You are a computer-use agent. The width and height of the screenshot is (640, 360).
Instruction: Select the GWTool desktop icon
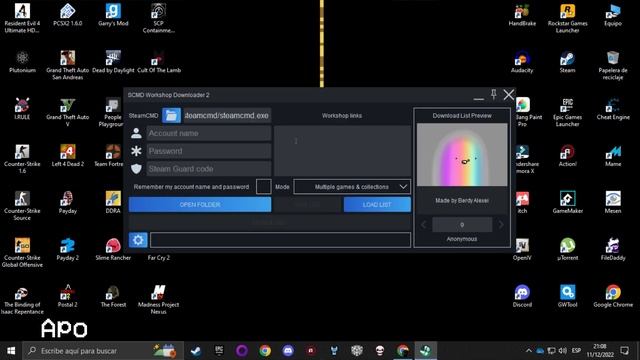point(567,296)
